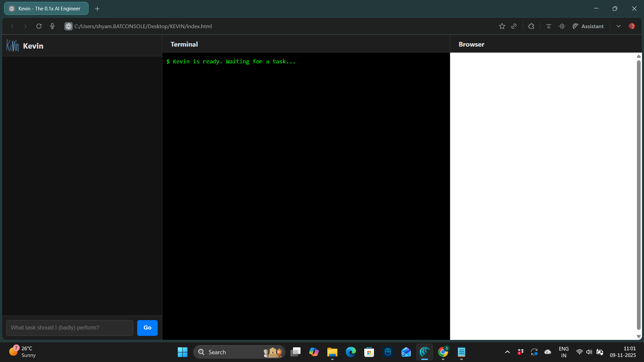The image size is (644, 362).
Task: Click the profile avatar icon
Action: pyautogui.click(x=632, y=26)
